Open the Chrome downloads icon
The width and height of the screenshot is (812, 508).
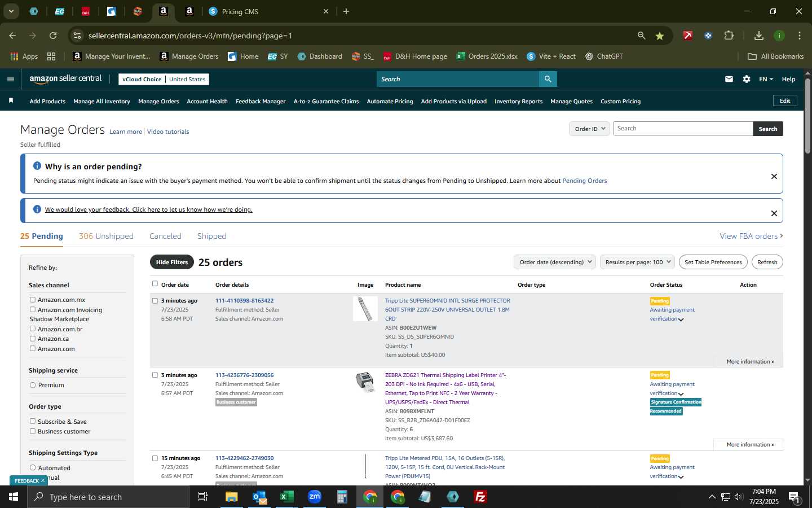point(759,36)
